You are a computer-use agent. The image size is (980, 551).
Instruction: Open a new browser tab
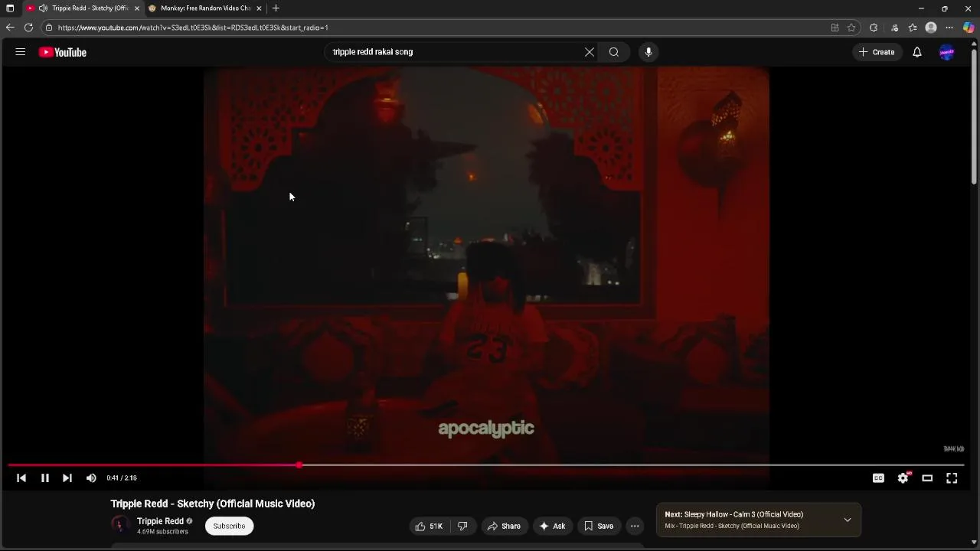click(276, 8)
